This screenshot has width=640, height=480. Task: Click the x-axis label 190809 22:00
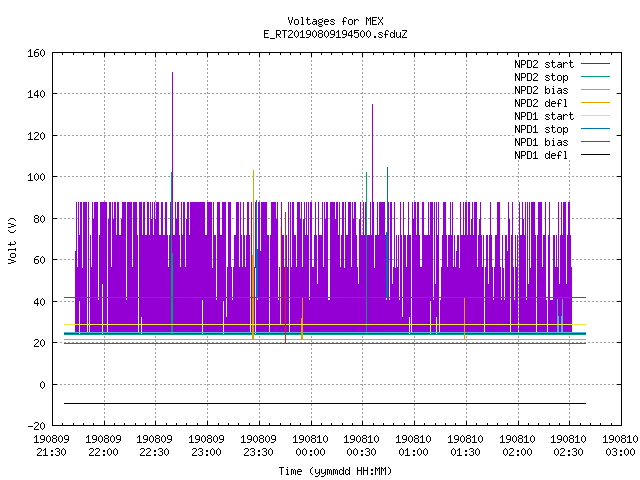[103, 446]
